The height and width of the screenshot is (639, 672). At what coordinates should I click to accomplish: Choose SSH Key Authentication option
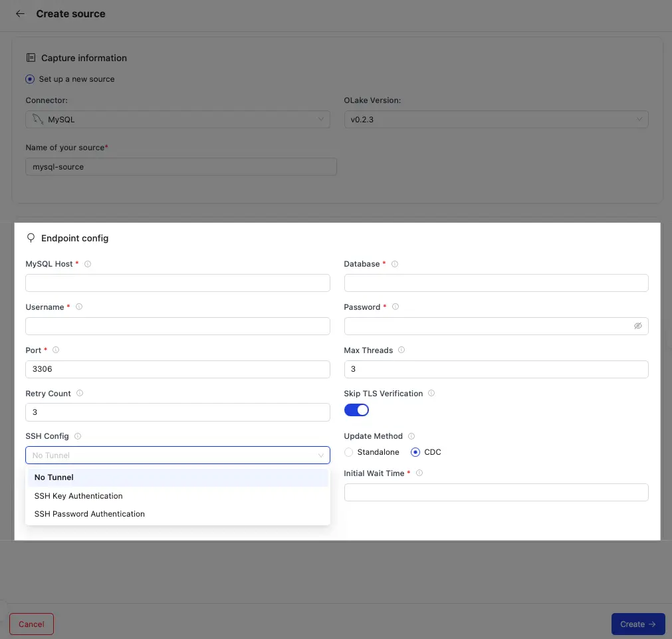[78, 496]
